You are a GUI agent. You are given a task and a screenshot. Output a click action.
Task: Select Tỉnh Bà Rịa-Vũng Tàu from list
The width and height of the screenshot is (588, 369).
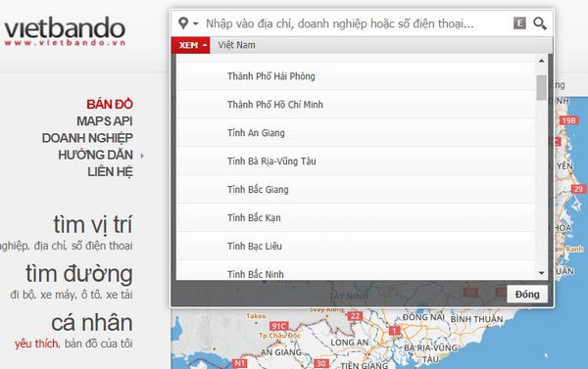tap(356, 161)
